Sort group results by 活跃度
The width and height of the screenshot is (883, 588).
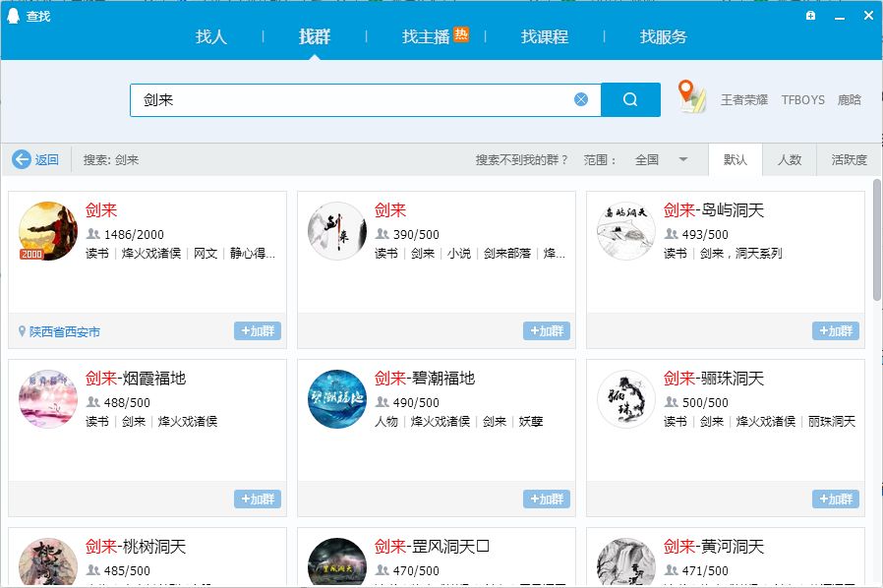848,159
